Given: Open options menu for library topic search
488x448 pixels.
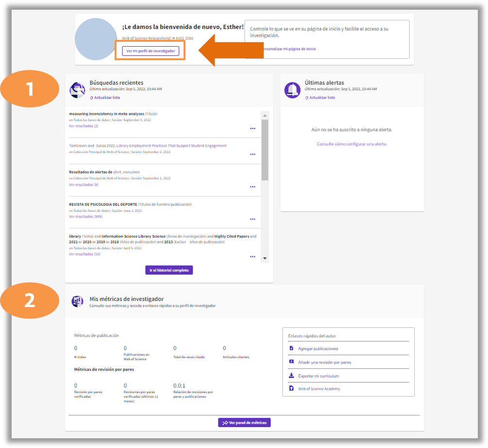Looking at the screenshot, I should (252, 257).
